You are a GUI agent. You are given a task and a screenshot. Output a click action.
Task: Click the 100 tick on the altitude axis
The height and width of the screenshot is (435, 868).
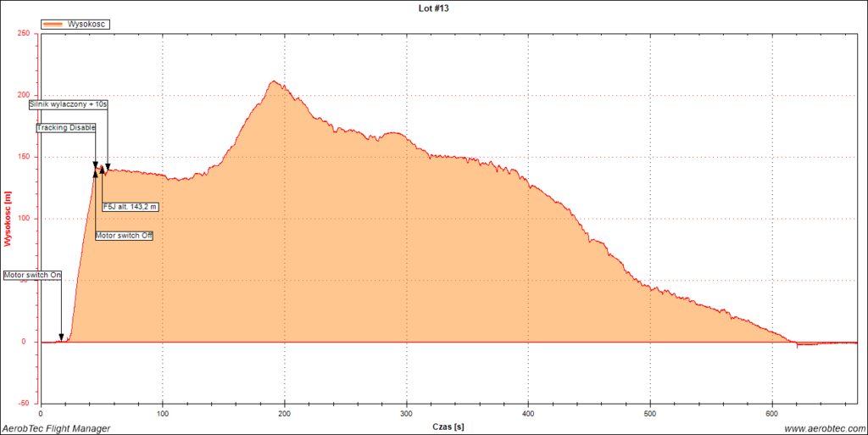click(23, 219)
